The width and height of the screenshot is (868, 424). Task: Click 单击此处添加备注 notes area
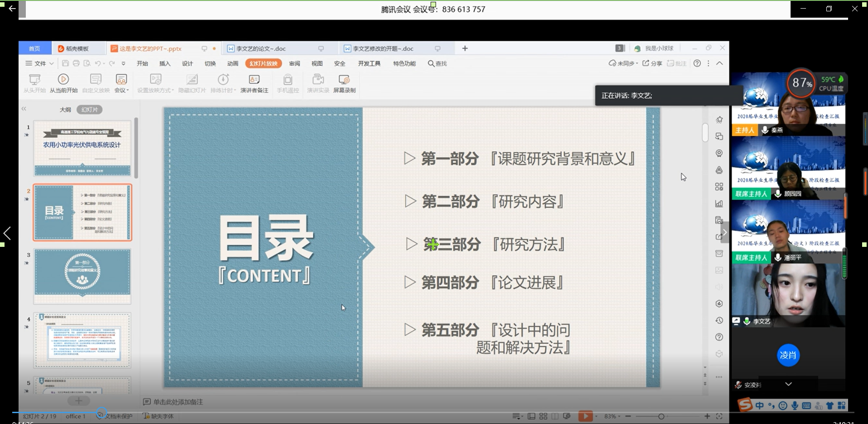[x=177, y=402]
